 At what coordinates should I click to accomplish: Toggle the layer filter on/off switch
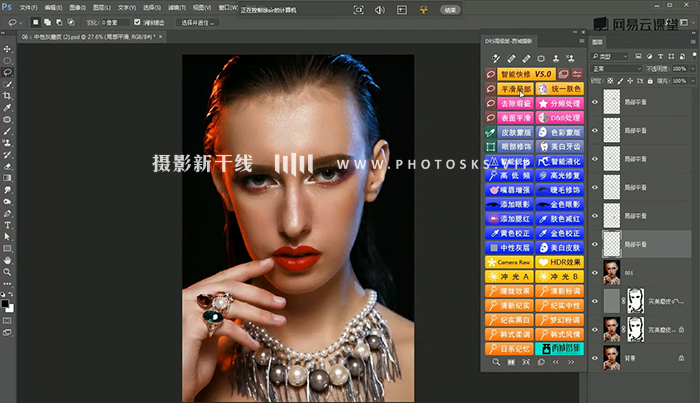tap(694, 56)
